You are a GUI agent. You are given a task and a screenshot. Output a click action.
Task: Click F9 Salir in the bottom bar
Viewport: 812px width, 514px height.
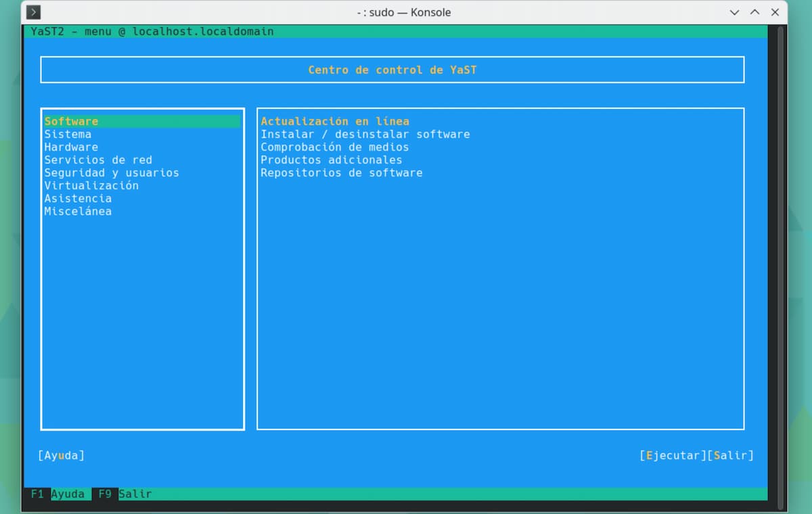(x=125, y=494)
